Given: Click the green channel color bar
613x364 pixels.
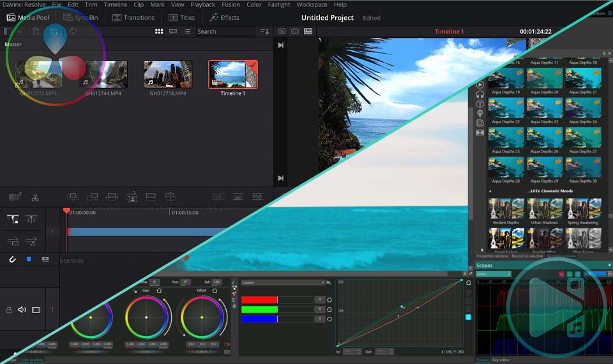Looking at the screenshot, I should 259,310.
